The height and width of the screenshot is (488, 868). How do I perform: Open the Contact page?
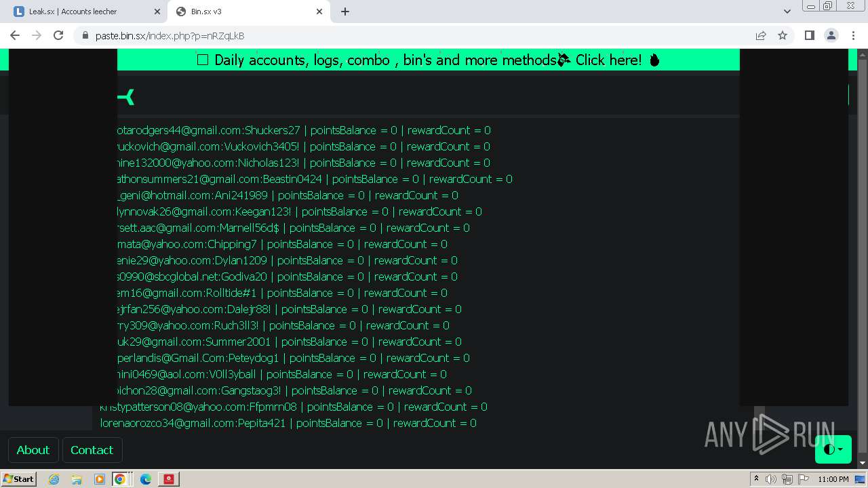(x=92, y=450)
